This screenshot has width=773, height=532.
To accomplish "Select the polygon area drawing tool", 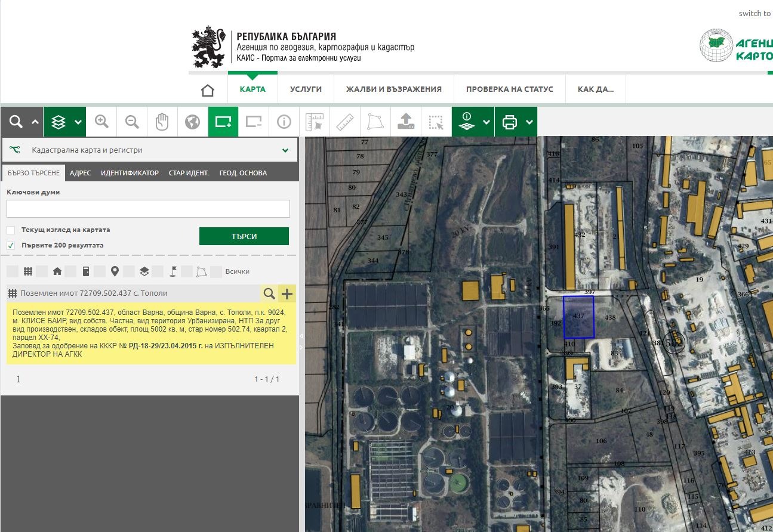I will 375,122.
